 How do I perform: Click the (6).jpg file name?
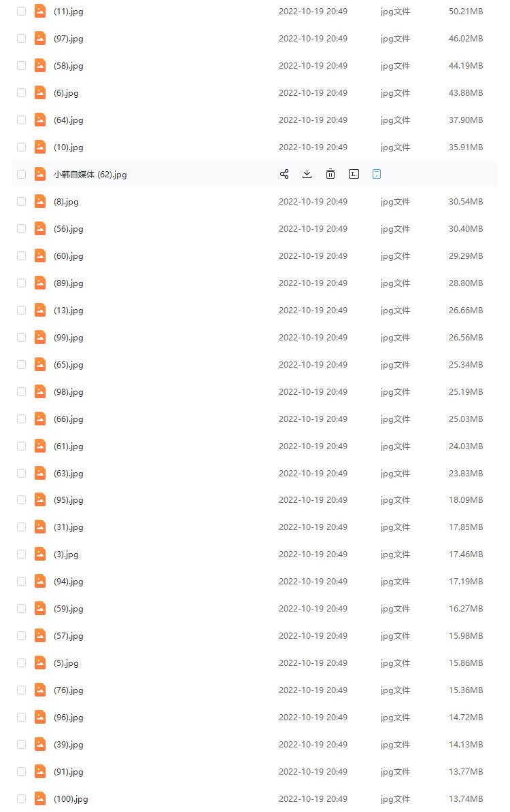[x=66, y=93]
